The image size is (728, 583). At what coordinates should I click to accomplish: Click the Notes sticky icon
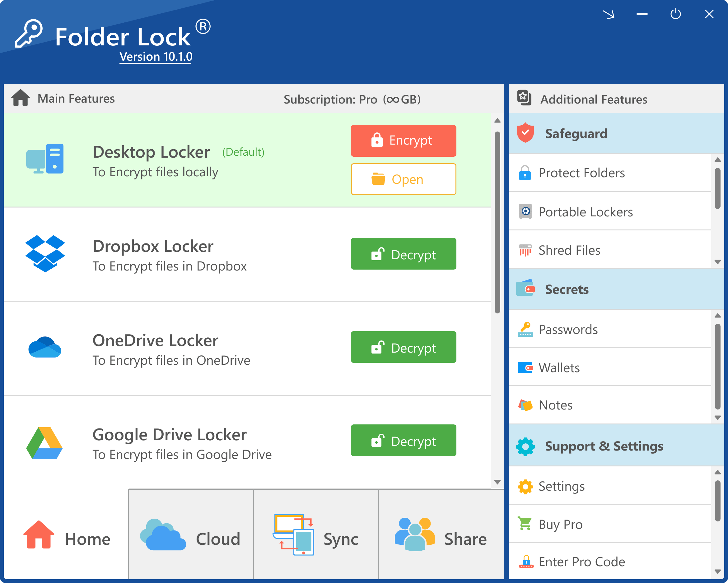[x=525, y=405]
